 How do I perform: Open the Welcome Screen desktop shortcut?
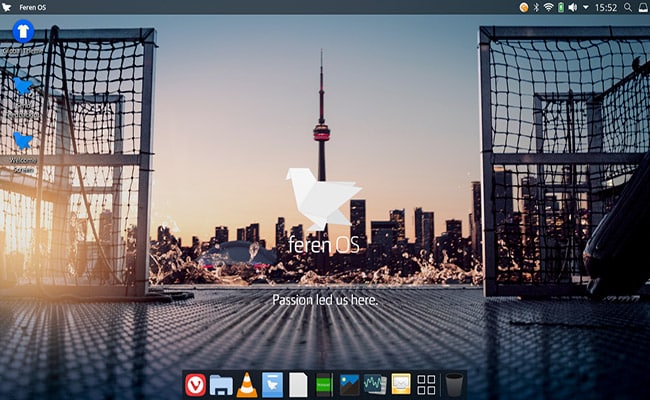(21, 143)
